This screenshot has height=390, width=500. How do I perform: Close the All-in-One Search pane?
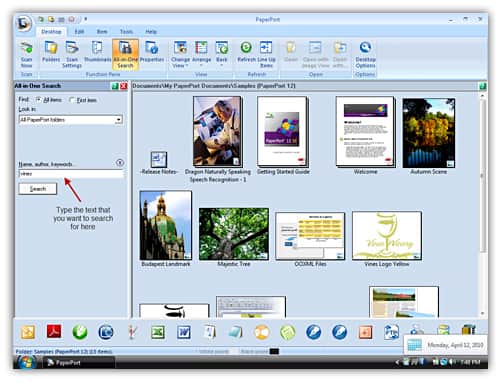coord(124,86)
